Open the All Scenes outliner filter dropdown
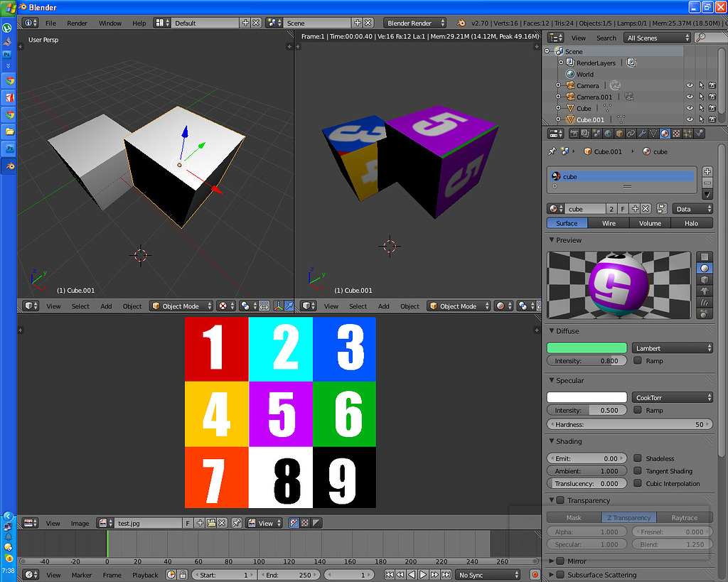 (657, 38)
